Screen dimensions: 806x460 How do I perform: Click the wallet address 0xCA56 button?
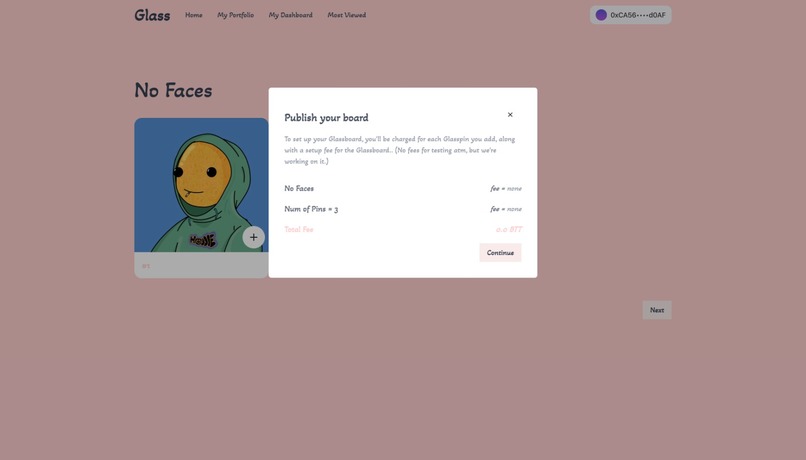[631, 15]
